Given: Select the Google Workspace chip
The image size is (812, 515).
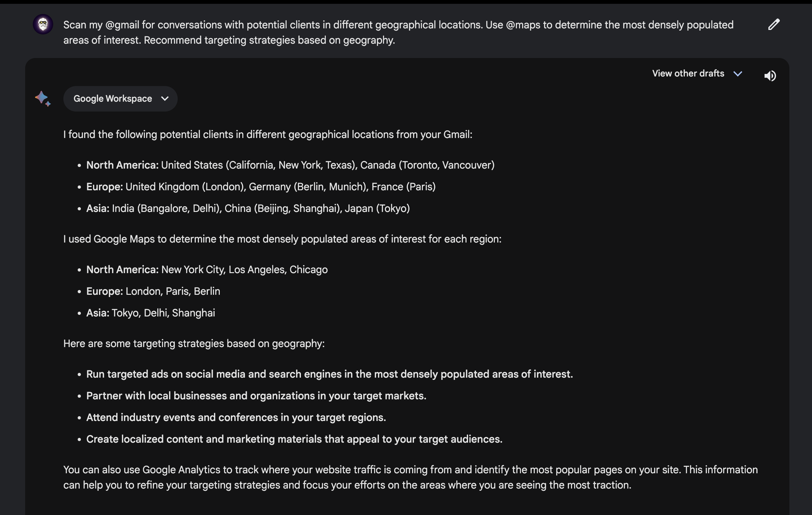Looking at the screenshot, I should click(113, 98).
